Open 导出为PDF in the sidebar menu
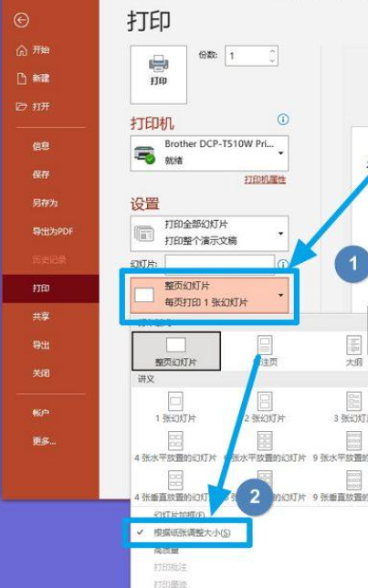368x588 pixels. coord(53,231)
